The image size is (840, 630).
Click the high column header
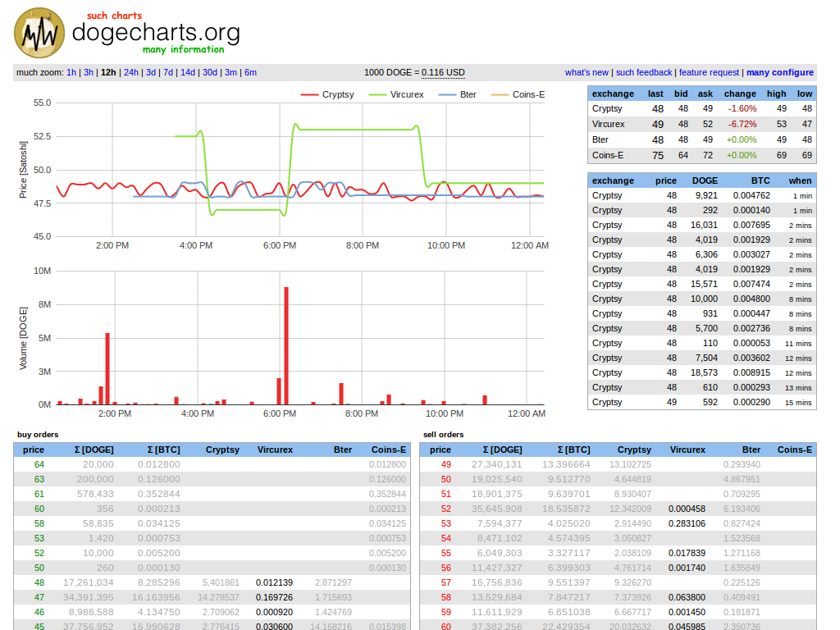pos(776,94)
